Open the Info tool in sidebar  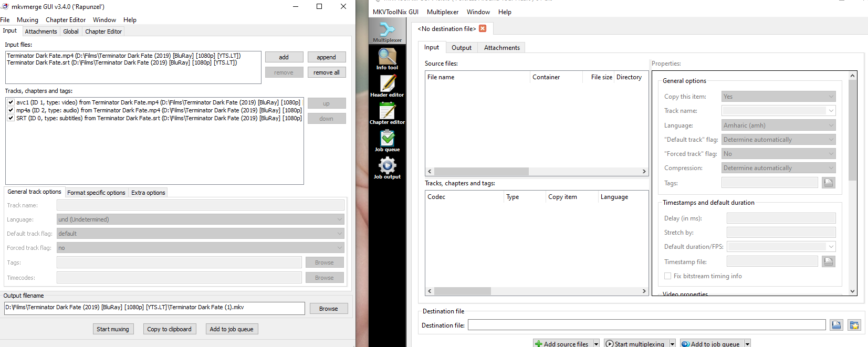click(x=387, y=59)
